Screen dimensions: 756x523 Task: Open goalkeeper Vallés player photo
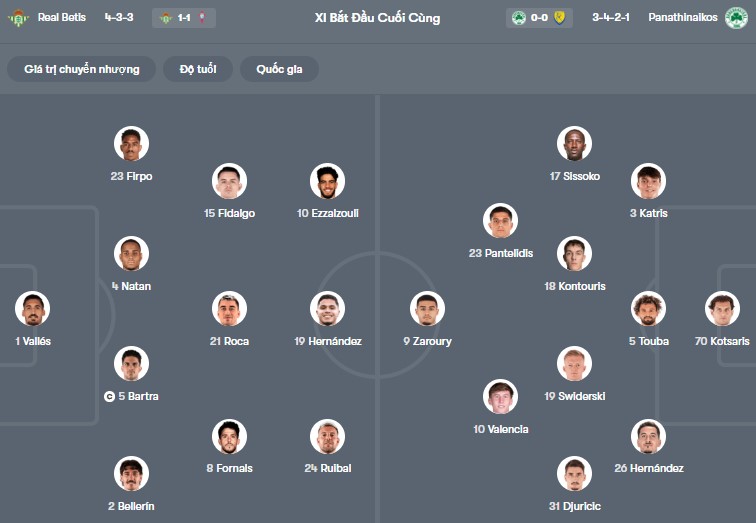click(33, 308)
